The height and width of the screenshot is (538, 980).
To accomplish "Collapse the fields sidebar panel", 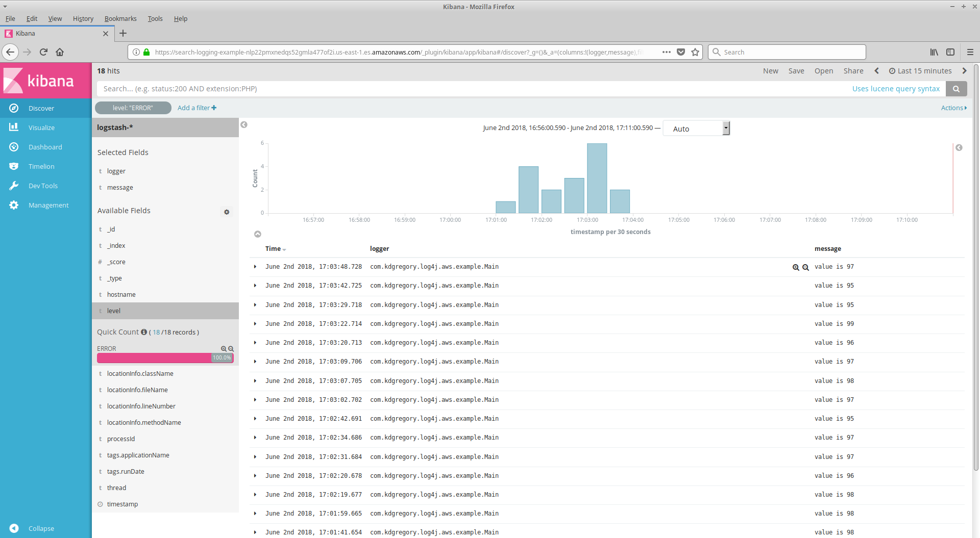I will (244, 125).
